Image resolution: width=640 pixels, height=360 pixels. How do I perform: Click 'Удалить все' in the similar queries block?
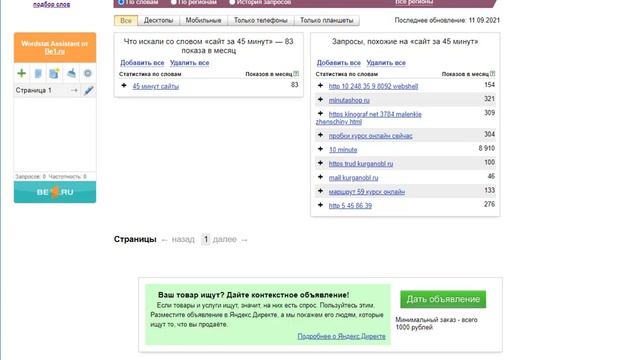click(x=386, y=63)
